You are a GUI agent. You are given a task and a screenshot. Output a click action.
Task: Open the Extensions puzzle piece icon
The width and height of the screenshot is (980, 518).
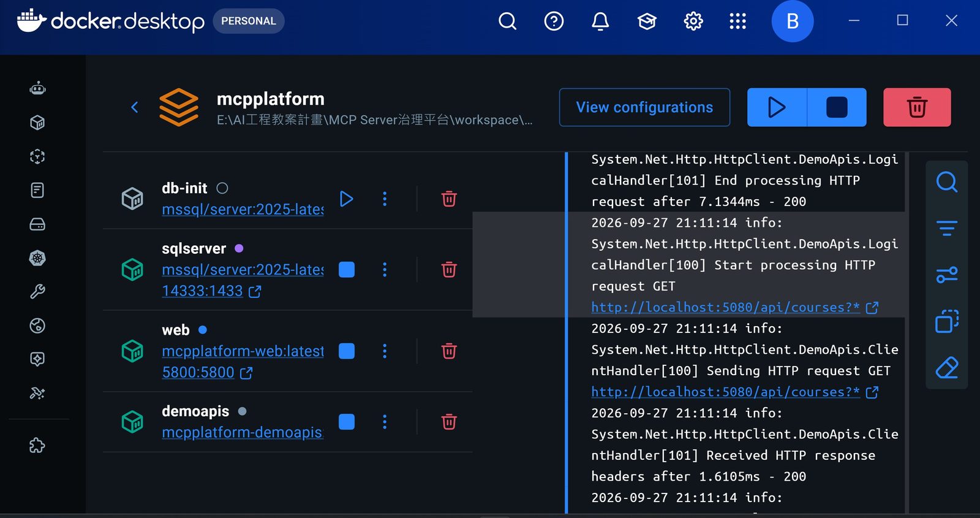(37, 446)
